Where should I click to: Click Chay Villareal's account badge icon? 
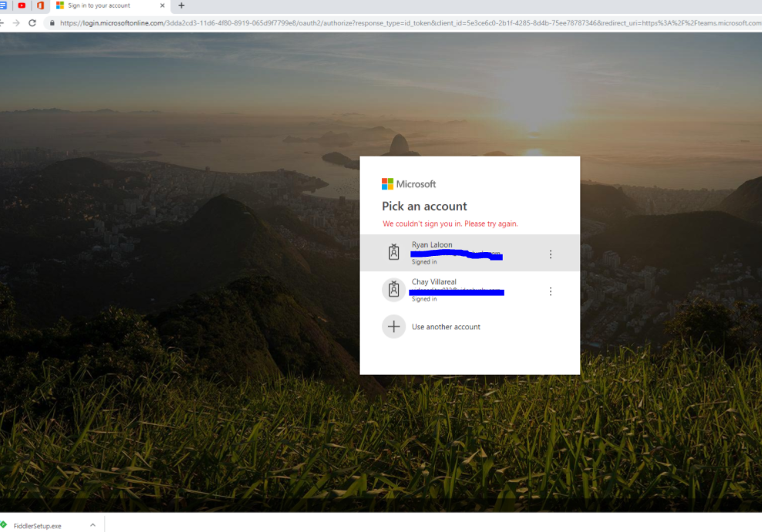[x=393, y=290]
